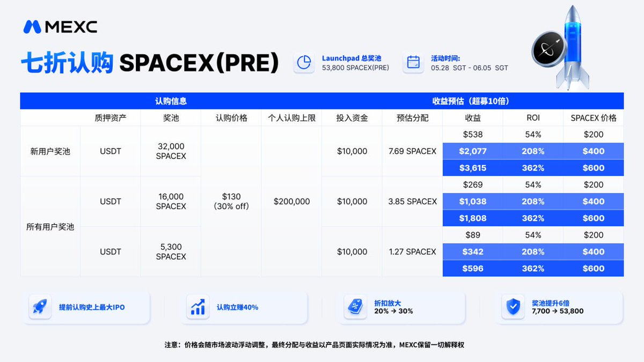This screenshot has height=362, width=644.
Task: Click the 1.27 SPACEX allocation cell
Action: coord(413,252)
